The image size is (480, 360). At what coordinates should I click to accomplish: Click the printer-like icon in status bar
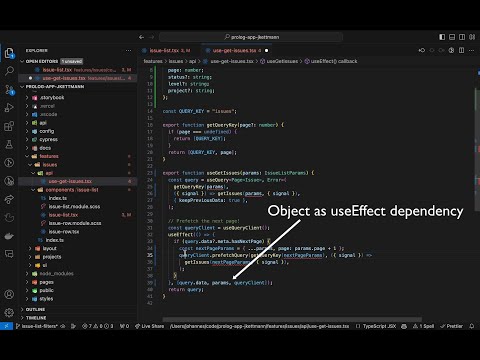pos(404,326)
